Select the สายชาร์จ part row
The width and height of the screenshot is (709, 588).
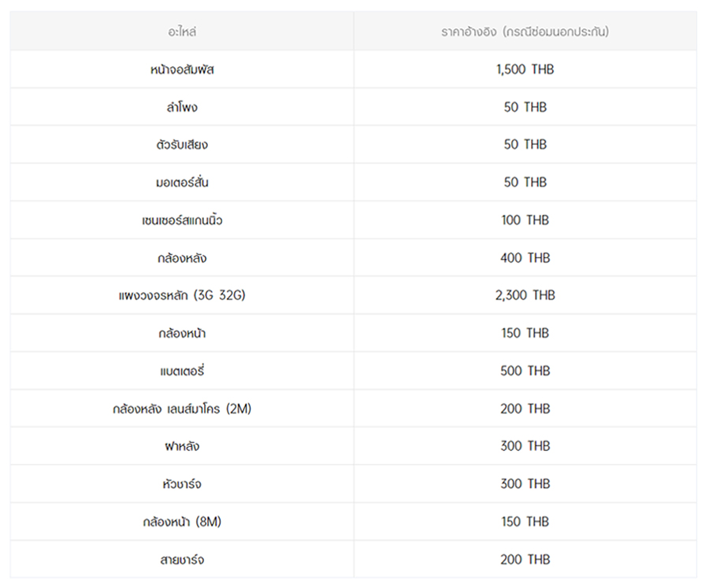click(x=182, y=560)
